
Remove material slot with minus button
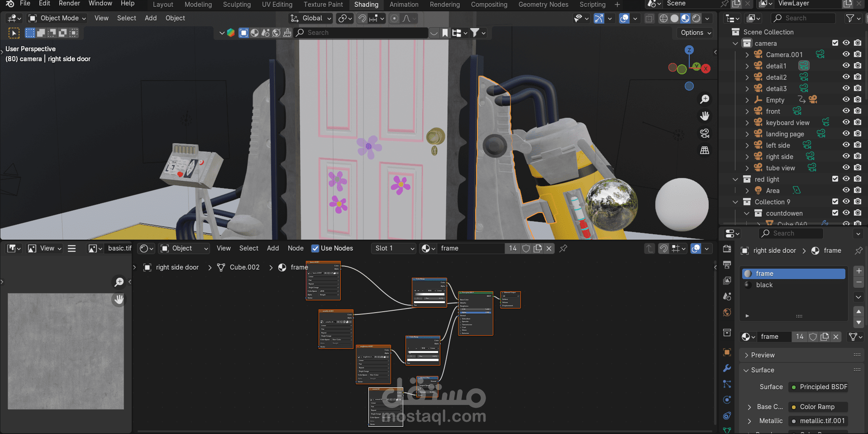click(858, 282)
